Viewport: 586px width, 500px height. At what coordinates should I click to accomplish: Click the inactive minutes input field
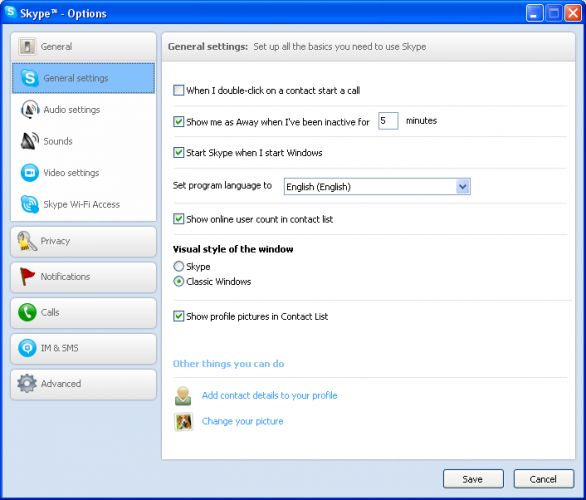click(x=388, y=121)
